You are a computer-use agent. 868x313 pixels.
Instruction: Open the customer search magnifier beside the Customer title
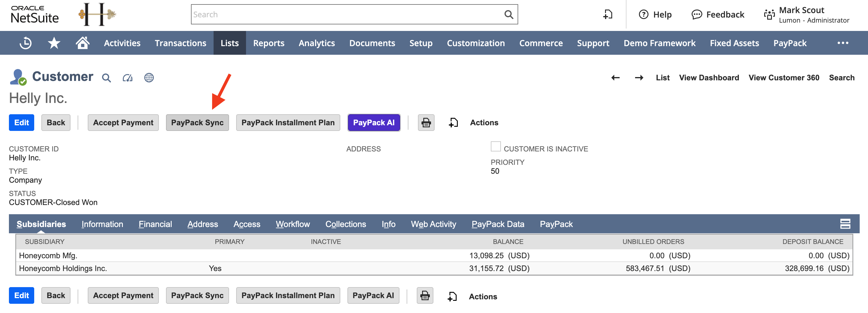coord(106,78)
